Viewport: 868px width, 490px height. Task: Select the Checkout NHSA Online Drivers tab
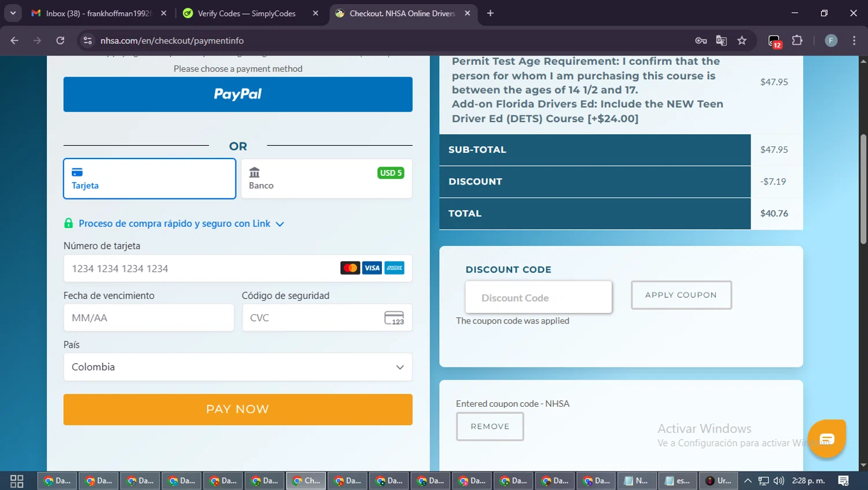pyautogui.click(x=402, y=13)
